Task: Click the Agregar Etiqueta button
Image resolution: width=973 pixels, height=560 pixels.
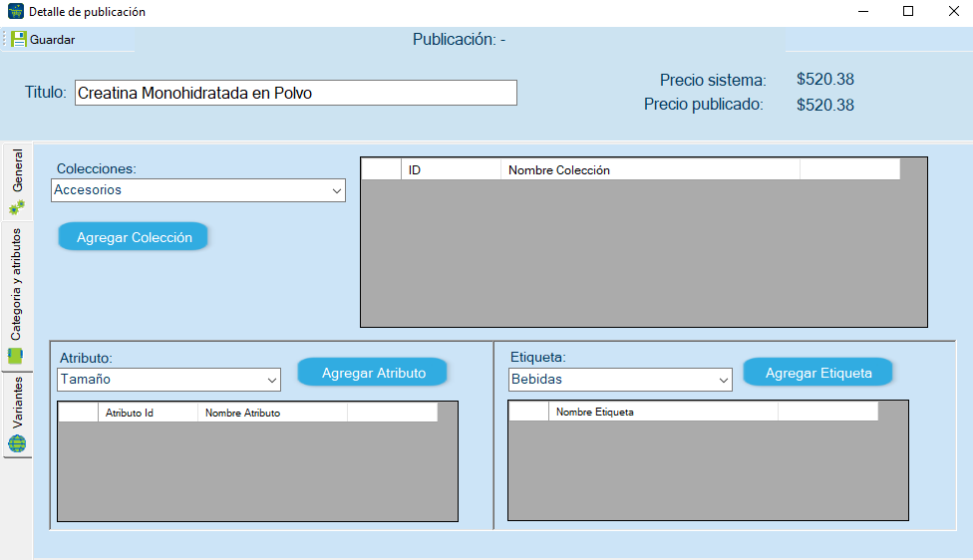Action: tap(818, 373)
